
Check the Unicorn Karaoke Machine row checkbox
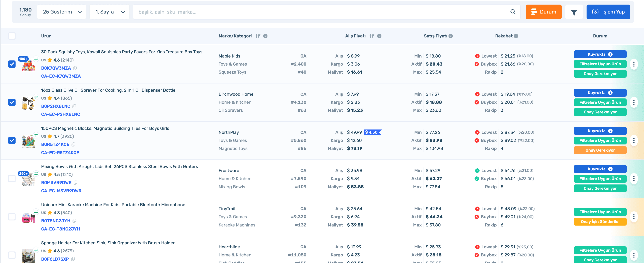(12, 217)
